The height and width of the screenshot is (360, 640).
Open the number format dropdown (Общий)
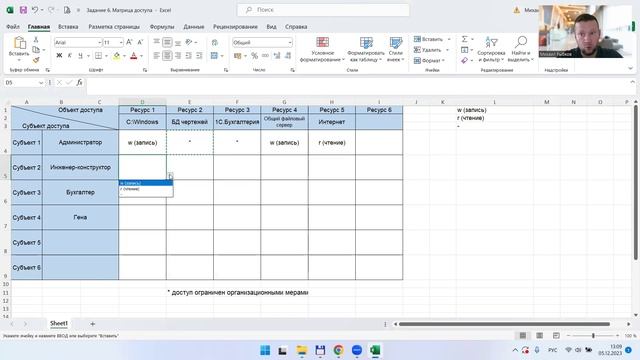click(290, 42)
